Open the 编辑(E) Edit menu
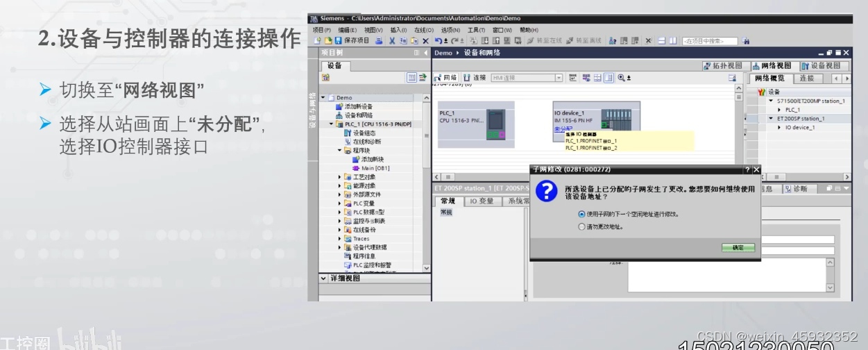 pyautogui.click(x=348, y=30)
